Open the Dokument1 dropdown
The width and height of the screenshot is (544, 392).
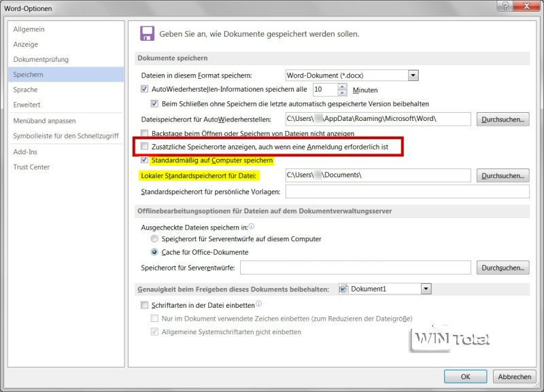(426, 289)
